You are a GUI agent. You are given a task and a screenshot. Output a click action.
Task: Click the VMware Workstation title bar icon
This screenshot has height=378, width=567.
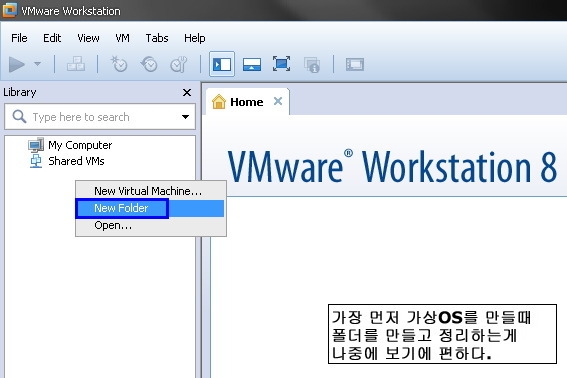pos(10,10)
